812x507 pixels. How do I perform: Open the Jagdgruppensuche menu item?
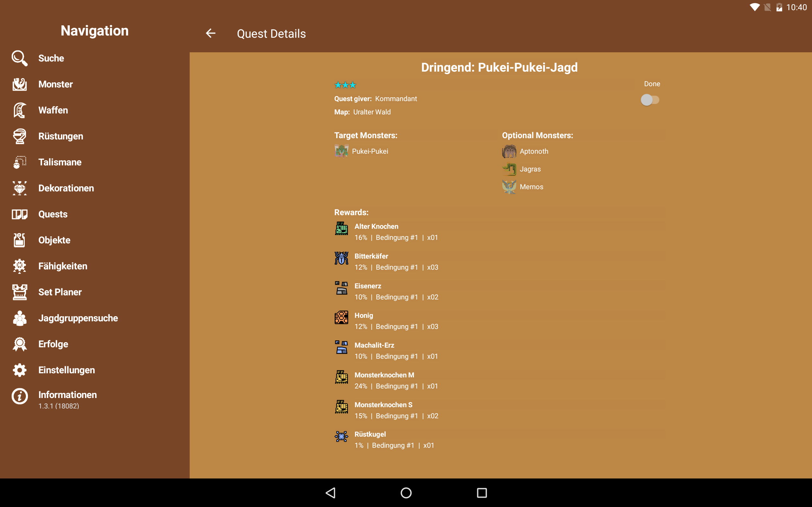[78, 318]
